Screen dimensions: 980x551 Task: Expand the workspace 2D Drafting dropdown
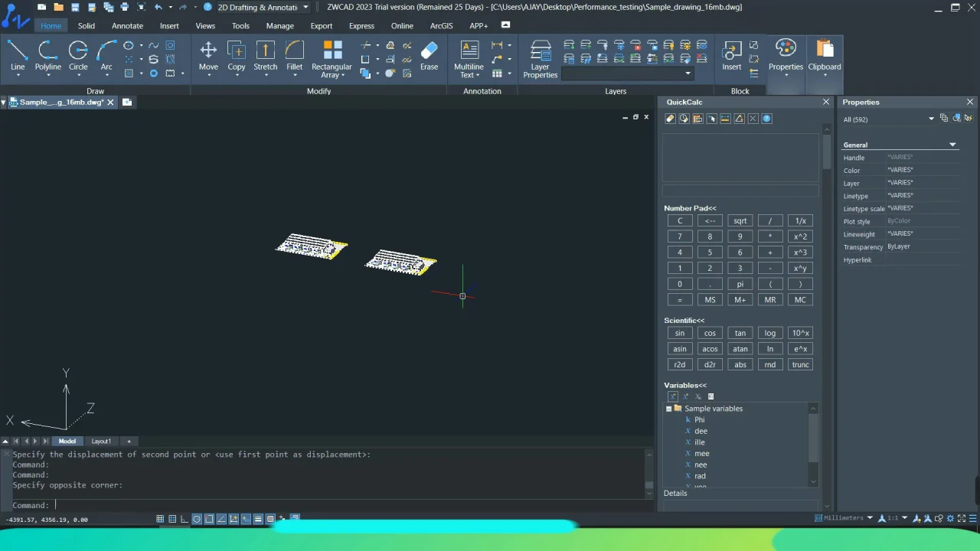(x=305, y=7)
